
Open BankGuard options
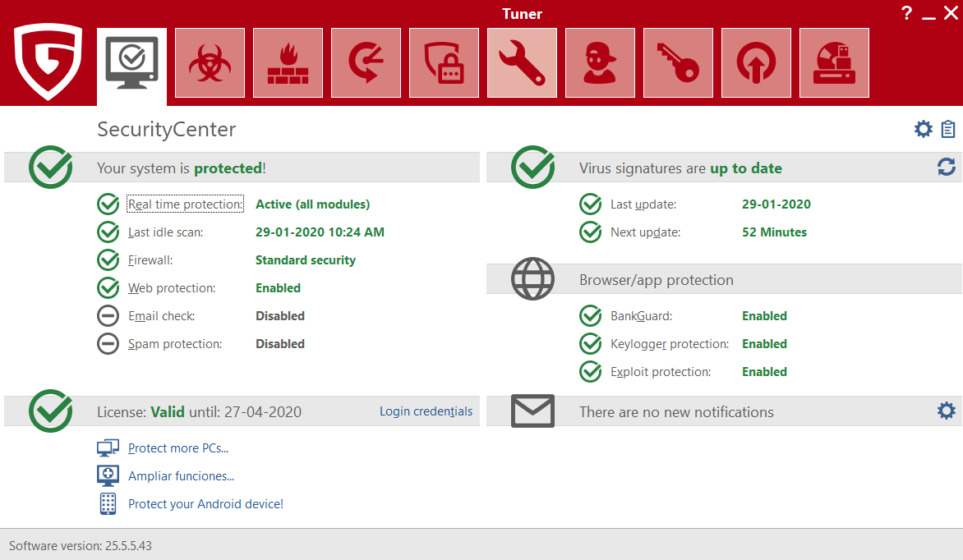(x=641, y=315)
